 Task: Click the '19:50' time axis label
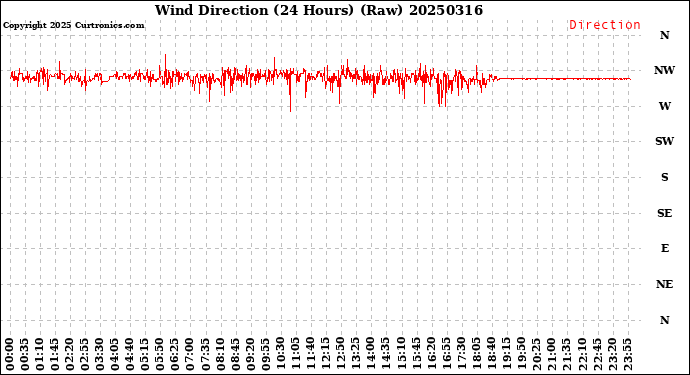click(x=521, y=355)
